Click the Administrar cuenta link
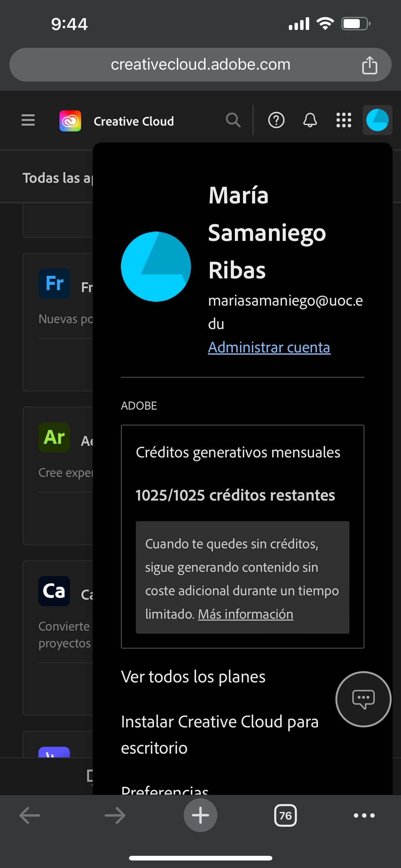Screen dimensions: 401x868 (x=269, y=347)
